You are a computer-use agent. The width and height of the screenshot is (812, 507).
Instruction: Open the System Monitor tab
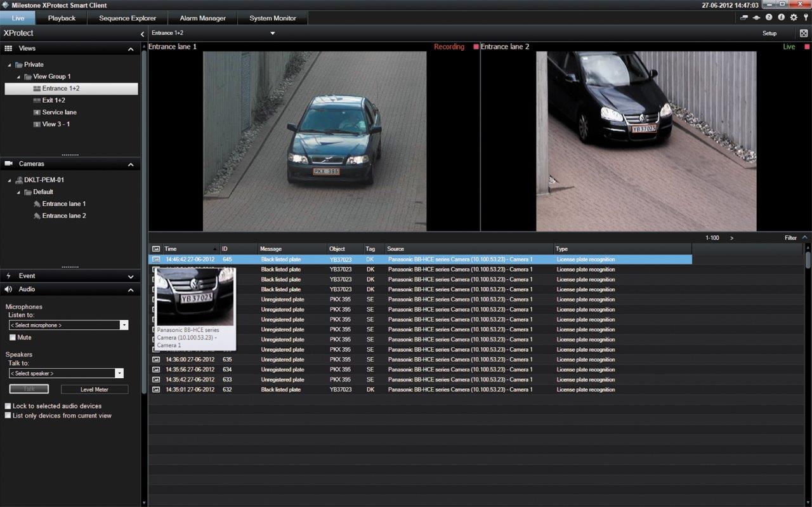pos(273,18)
